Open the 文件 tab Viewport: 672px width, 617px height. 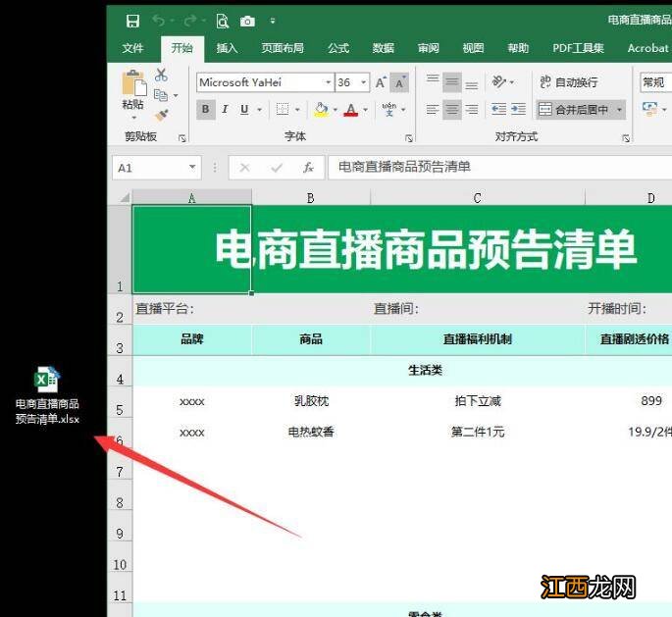(132, 48)
